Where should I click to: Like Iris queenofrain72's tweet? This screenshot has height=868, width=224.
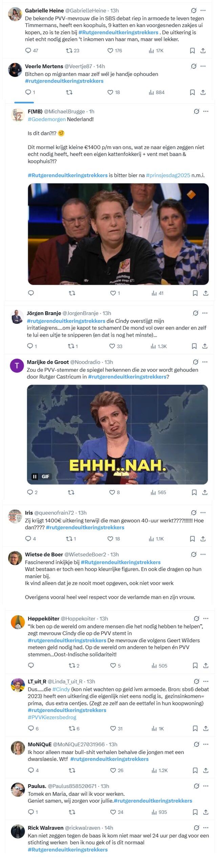click(x=110, y=539)
